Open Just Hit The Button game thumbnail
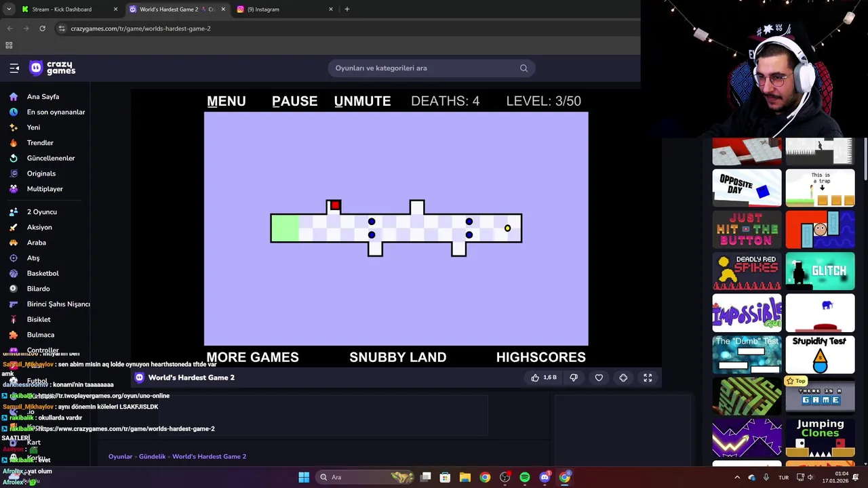 pyautogui.click(x=747, y=230)
